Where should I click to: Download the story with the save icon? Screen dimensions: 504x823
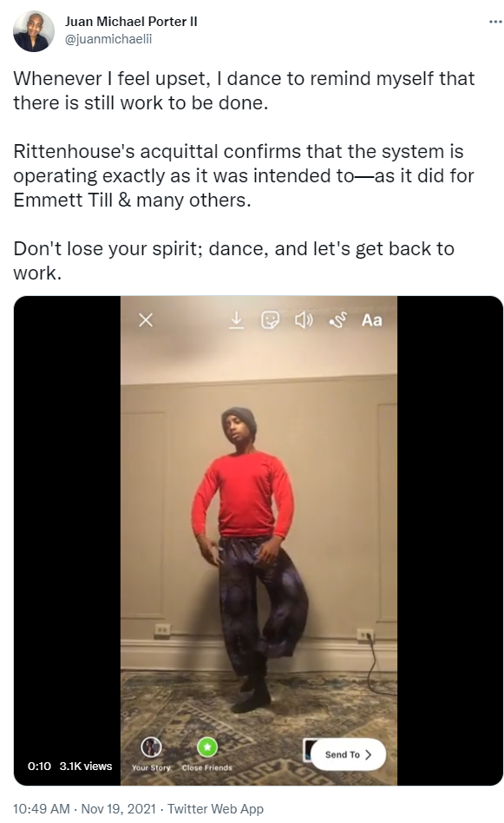point(237,319)
